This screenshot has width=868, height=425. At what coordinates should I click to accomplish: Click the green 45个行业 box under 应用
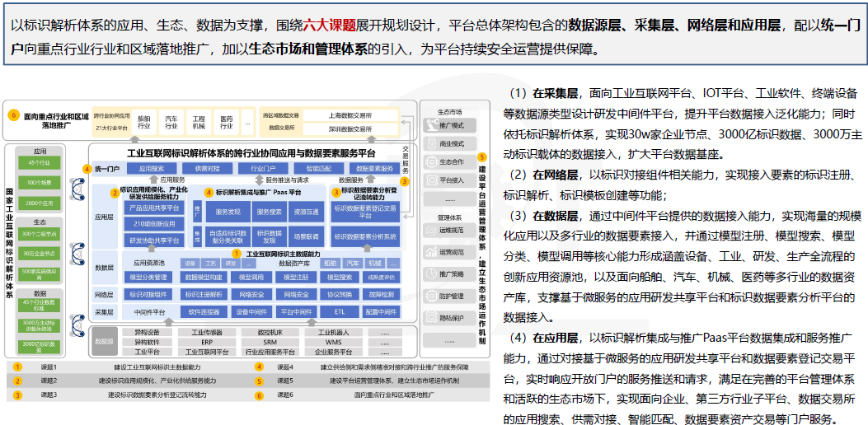pyautogui.click(x=40, y=164)
